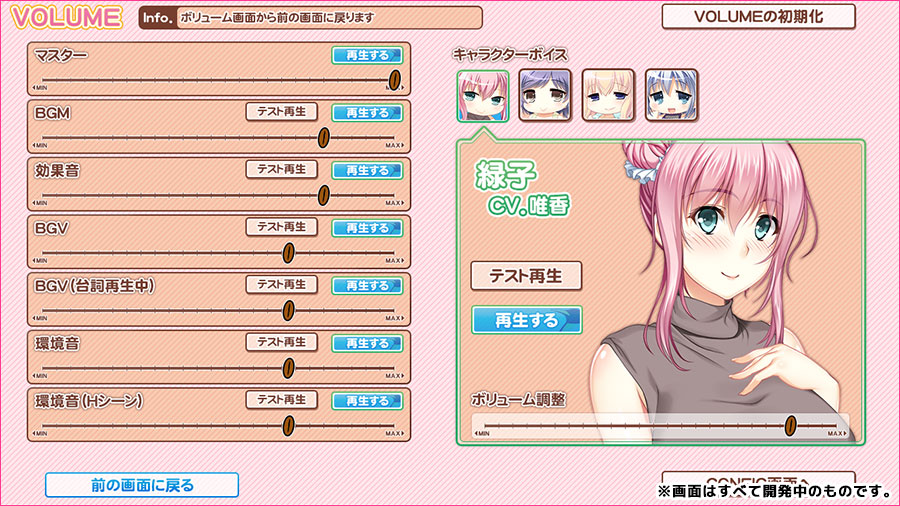Toggle the 効果音 再生する switch
The height and width of the screenshot is (506, 900).
point(367,170)
